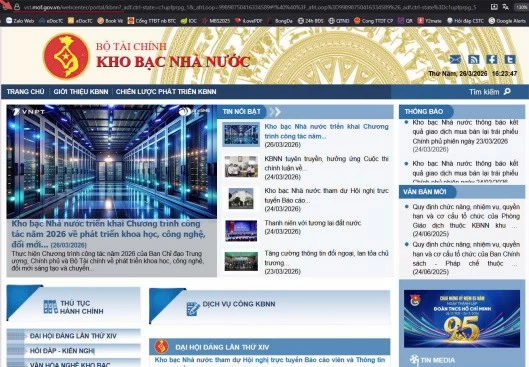Open thumbnail for Thanh niên với tương lai news

(x=241, y=231)
